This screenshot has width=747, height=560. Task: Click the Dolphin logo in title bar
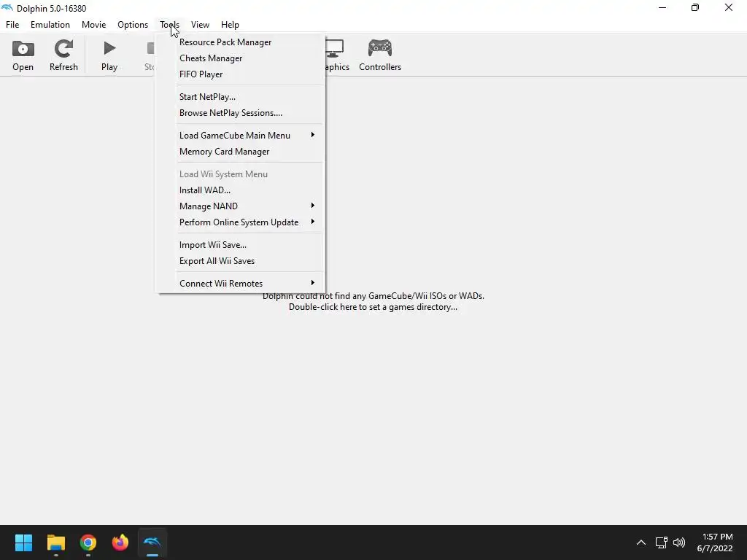tap(7, 8)
